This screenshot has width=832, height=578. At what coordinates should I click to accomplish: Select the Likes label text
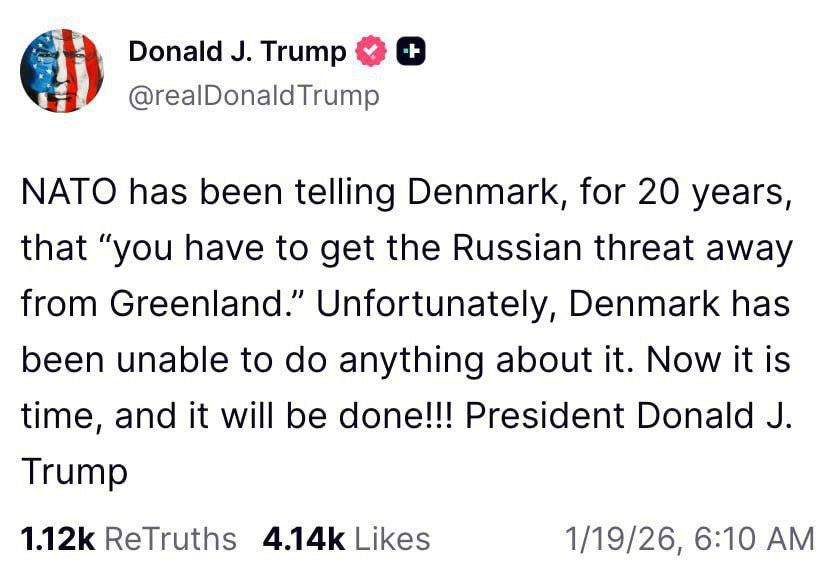point(389,538)
